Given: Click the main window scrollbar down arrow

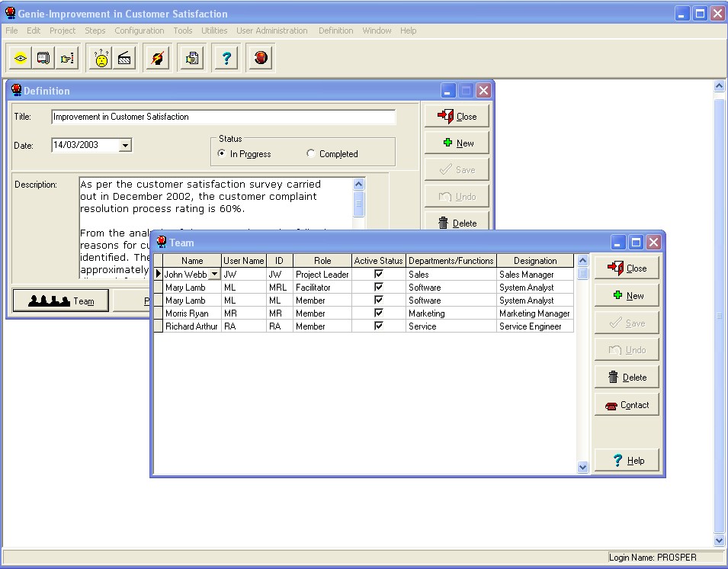Looking at the screenshot, I should point(719,540).
